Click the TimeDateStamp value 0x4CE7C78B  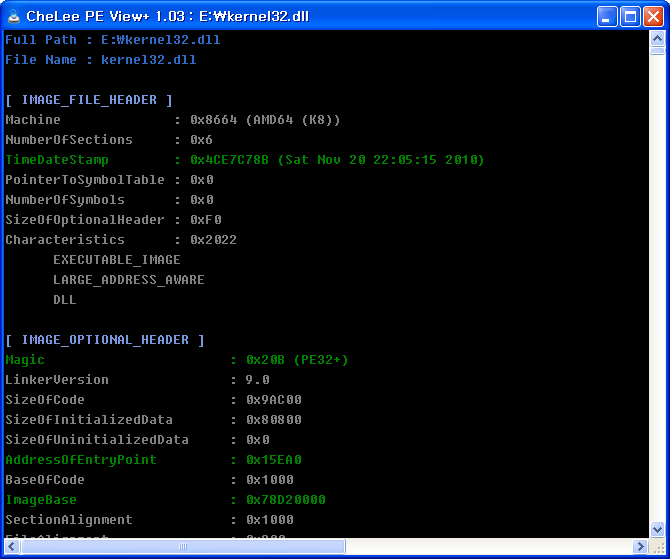click(229, 160)
